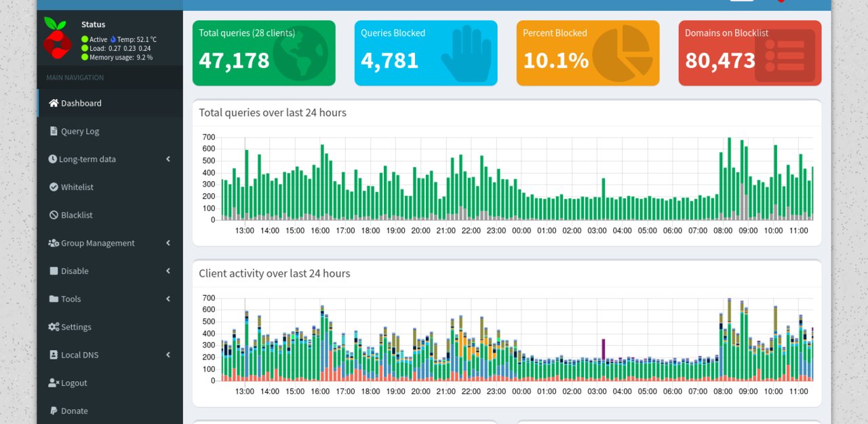Click the globe icon on Total queries card

click(x=300, y=54)
